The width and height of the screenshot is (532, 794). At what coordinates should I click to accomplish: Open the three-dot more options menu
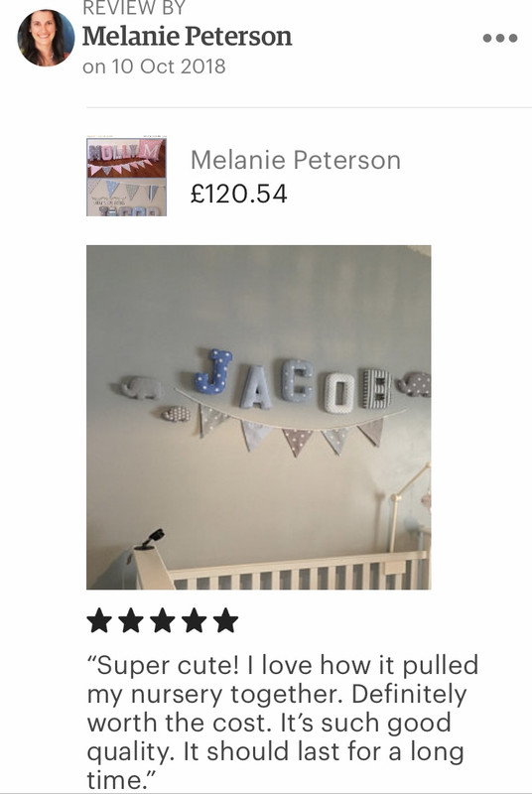coord(499,38)
